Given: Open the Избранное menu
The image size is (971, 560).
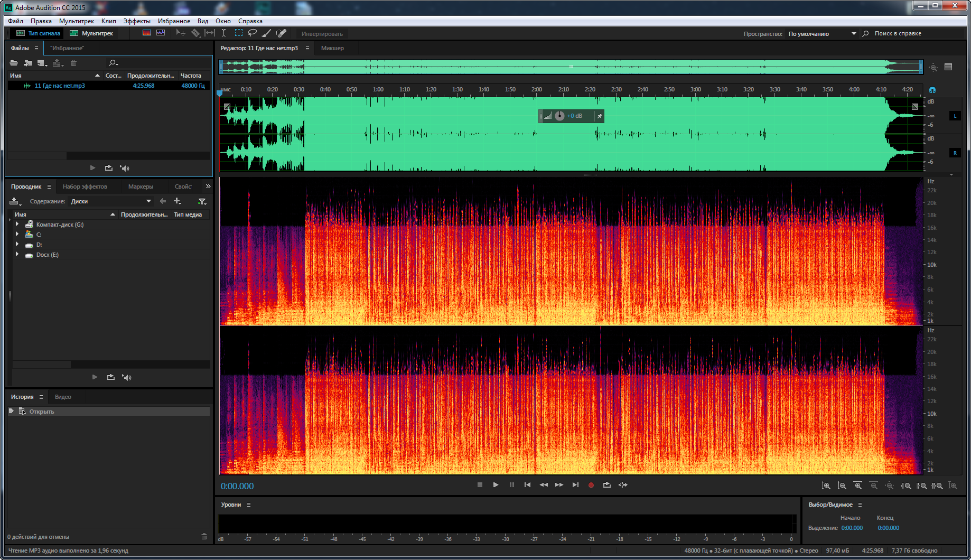Looking at the screenshot, I should coord(174,21).
